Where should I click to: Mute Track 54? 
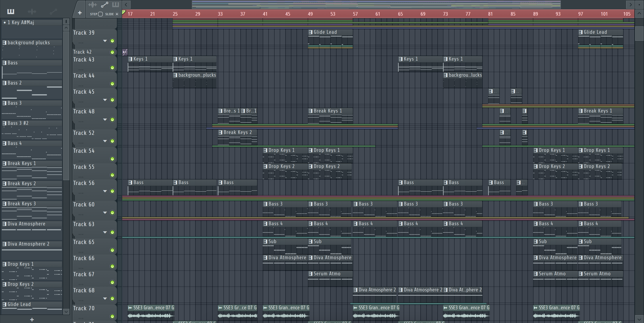112,159
